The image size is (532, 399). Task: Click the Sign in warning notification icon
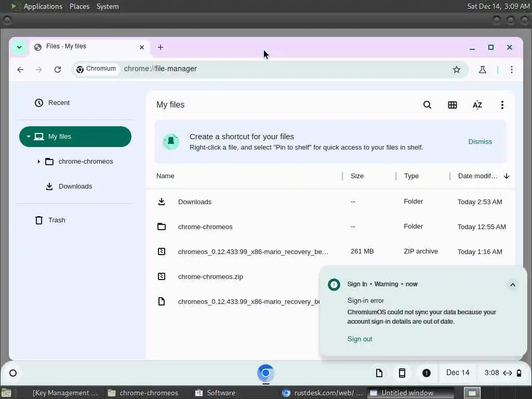334,284
